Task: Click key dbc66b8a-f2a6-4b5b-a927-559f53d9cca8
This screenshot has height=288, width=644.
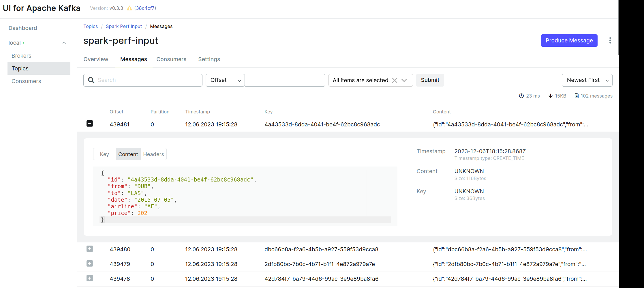Action: [x=321, y=249]
